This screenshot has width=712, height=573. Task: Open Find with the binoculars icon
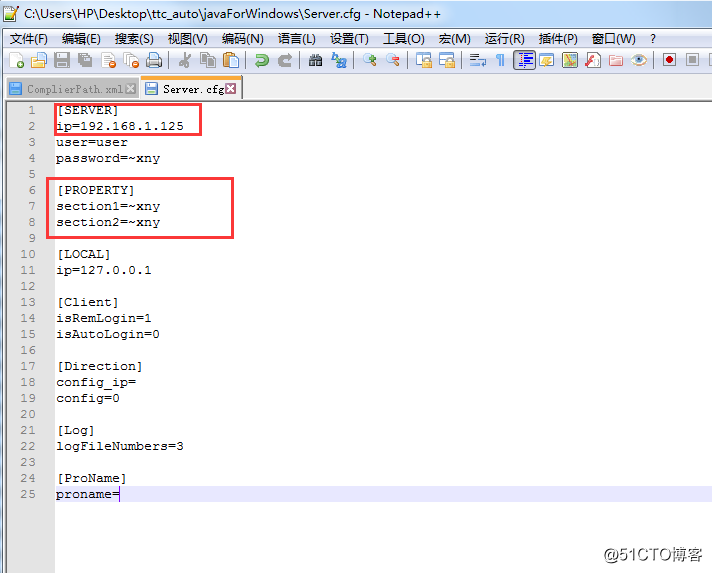[x=315, y=60]
